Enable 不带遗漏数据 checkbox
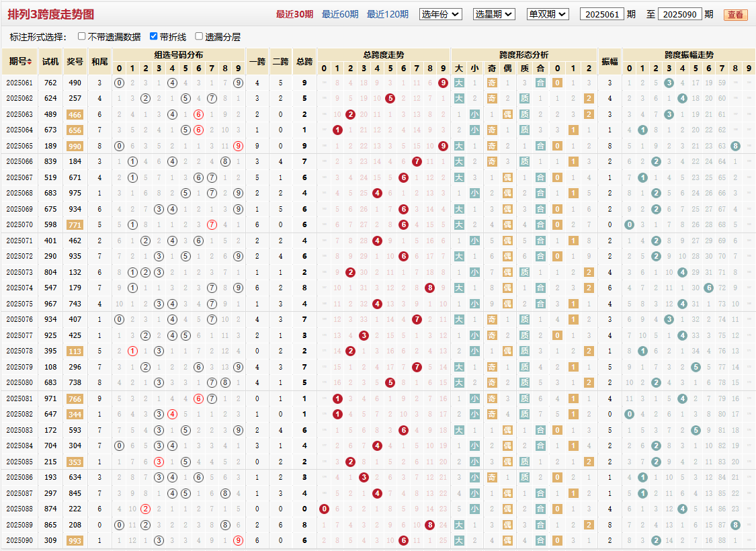Image resolution: width=756 pixels, height=551 pixels. 81,36
